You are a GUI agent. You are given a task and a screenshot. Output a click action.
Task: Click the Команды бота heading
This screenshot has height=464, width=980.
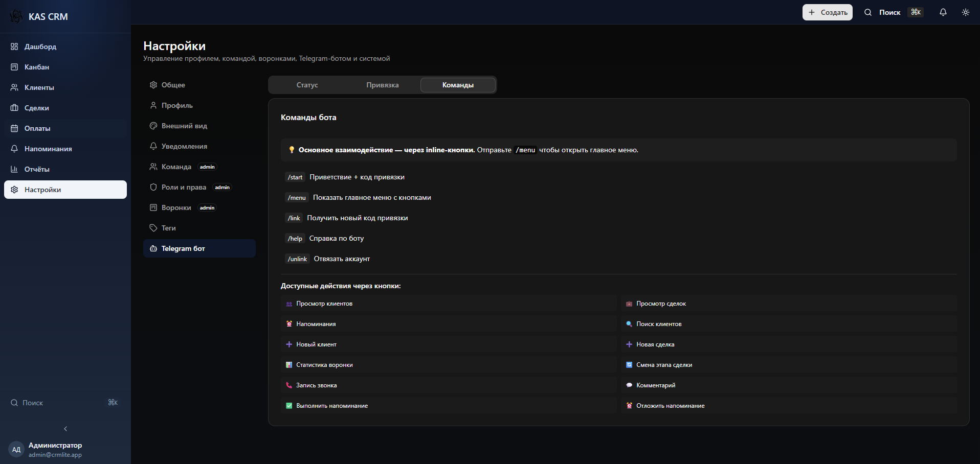tap(308, 118)
